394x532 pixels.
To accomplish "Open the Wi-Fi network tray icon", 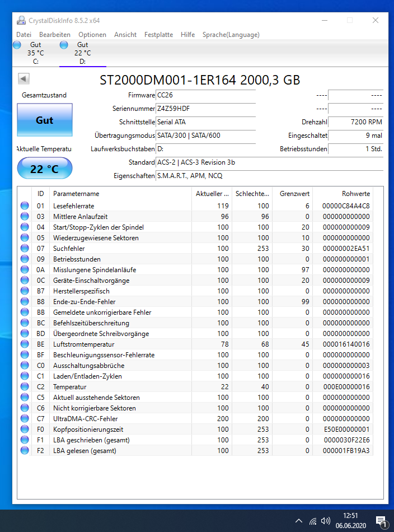I will [x=313, y=521].
